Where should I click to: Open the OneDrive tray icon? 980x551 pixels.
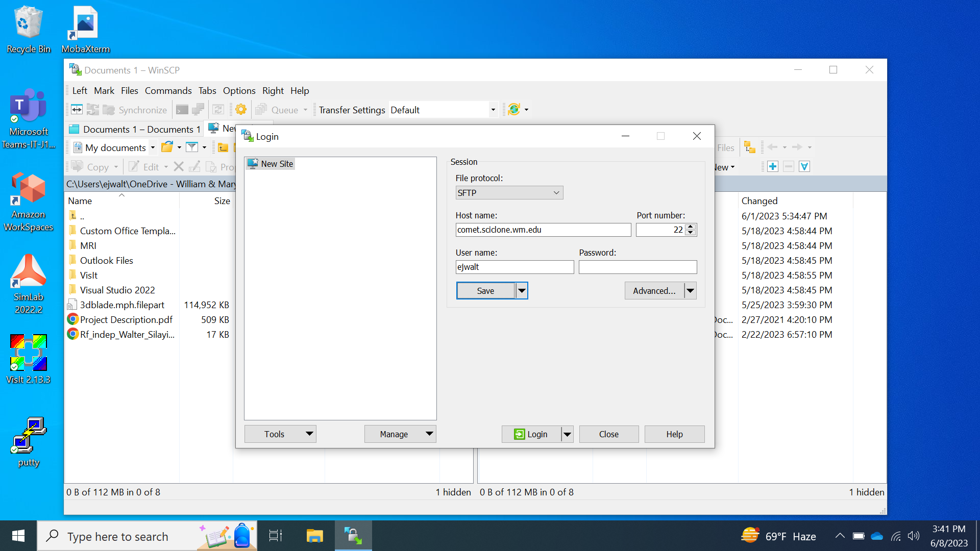point(877,536)
